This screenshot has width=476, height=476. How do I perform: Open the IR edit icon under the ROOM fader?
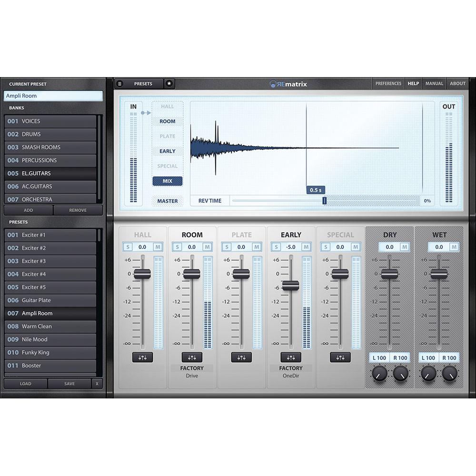coord(191,357)
